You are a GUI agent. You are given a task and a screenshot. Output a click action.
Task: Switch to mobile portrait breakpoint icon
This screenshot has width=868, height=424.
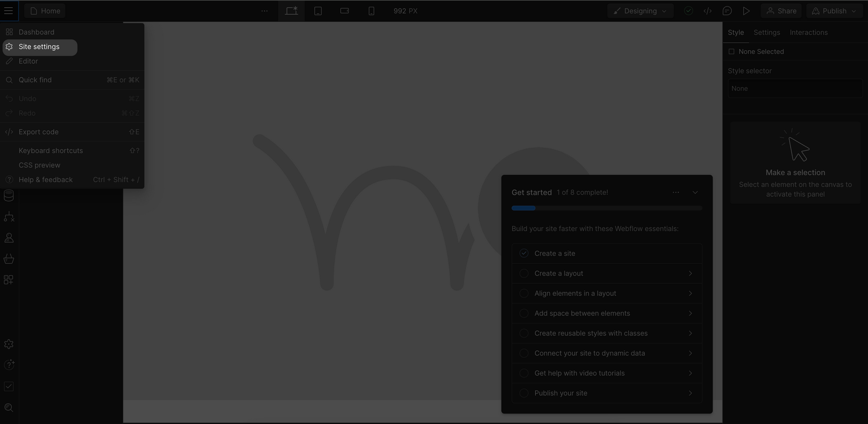pyautogui.click(x=371, y=11)
